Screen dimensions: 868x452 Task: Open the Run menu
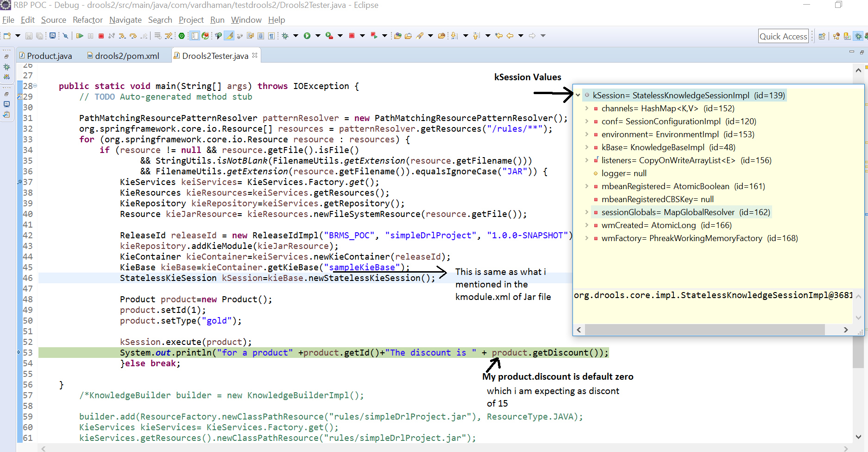pos(217,20)
